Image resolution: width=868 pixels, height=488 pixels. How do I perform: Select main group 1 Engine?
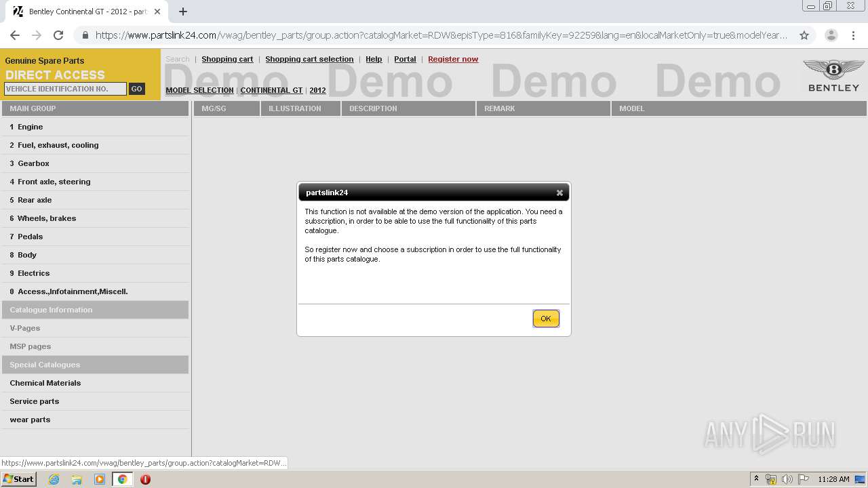click(95, 127)
